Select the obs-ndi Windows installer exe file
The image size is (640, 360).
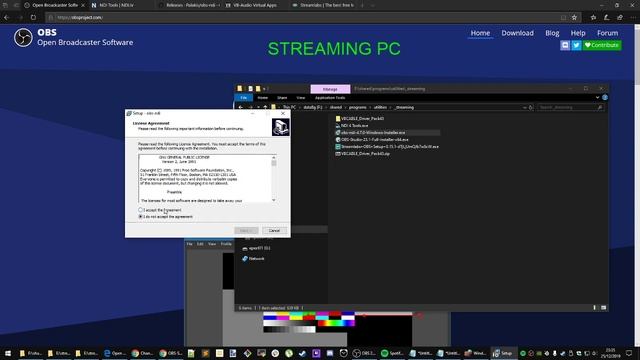coord(370,133)
